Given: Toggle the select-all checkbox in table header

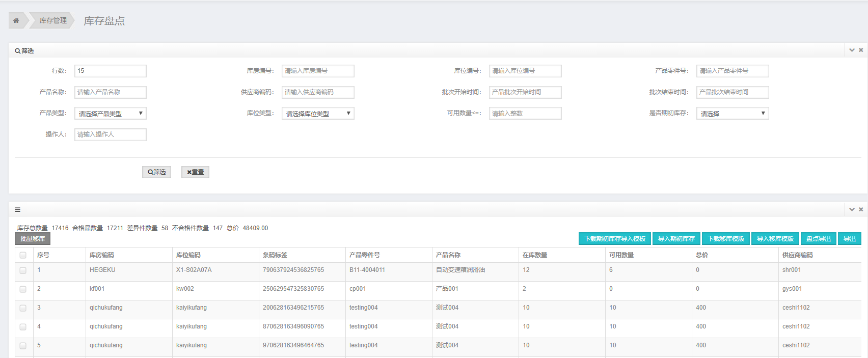Looking at the screenshot, I should 23,255.
